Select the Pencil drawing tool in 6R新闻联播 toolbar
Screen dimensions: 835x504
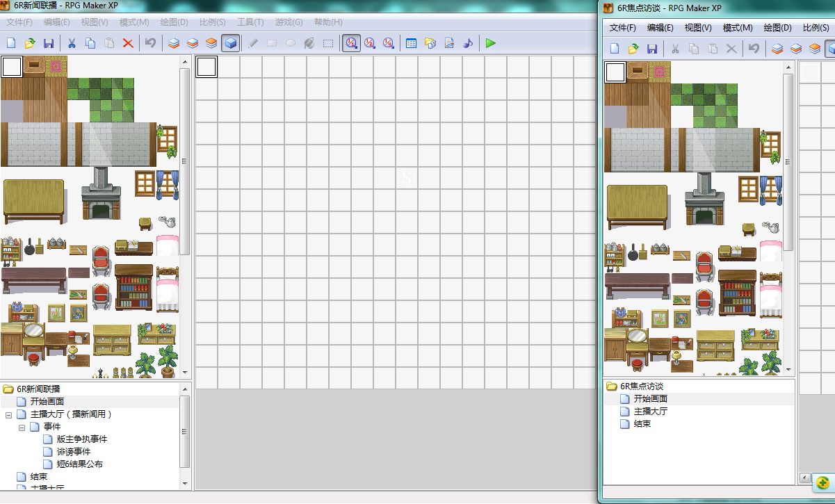[x=253, y=43]
